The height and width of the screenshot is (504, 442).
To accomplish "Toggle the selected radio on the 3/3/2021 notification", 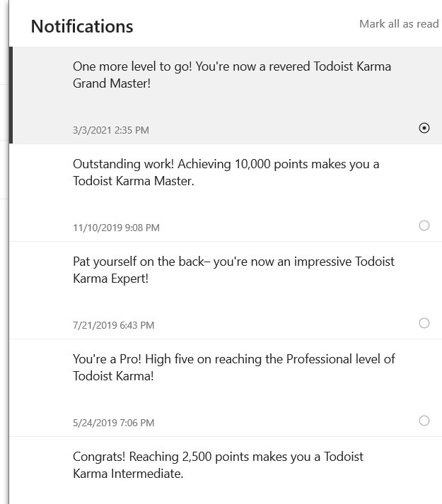I will point(424,128).
